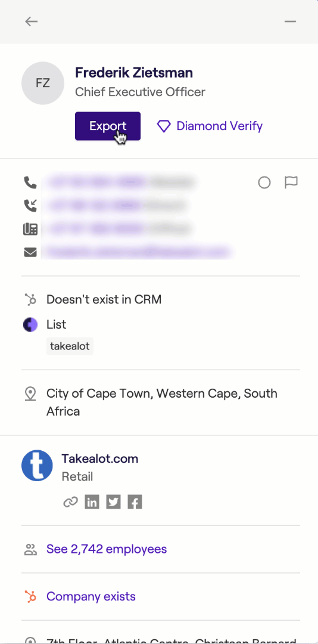Select the circle radio next to phone number
This screenshot has width=318, height=644.
[264, 182]
